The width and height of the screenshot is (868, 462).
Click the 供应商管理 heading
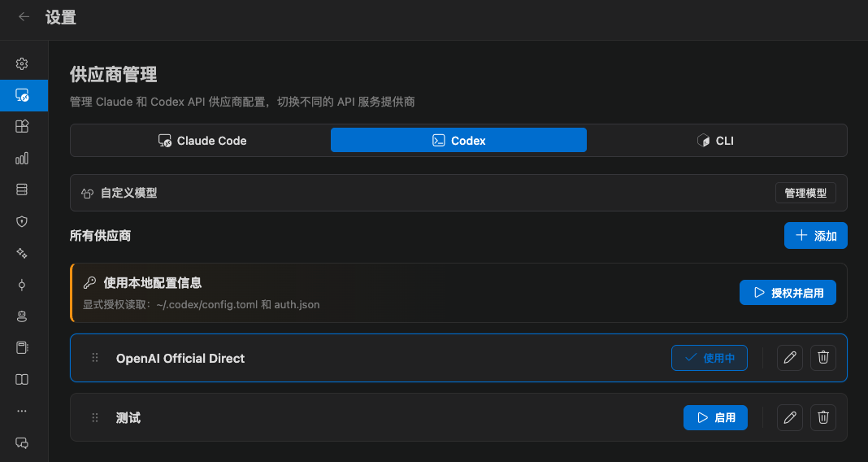pyautogui.click(x=114, y=74)
